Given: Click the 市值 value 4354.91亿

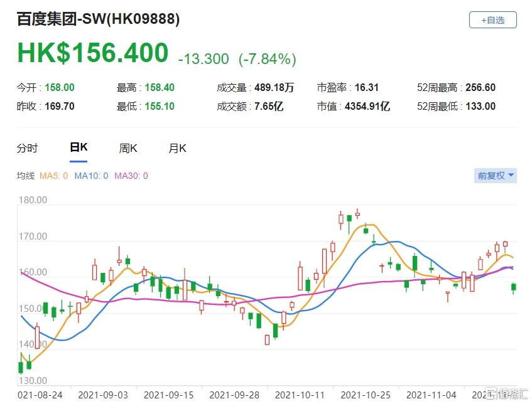Looking at the screenshot, I should 367,107.
